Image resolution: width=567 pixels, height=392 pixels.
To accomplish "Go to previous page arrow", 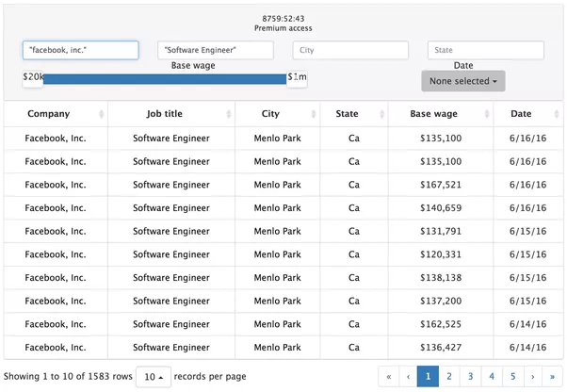I will coord(408,376).
